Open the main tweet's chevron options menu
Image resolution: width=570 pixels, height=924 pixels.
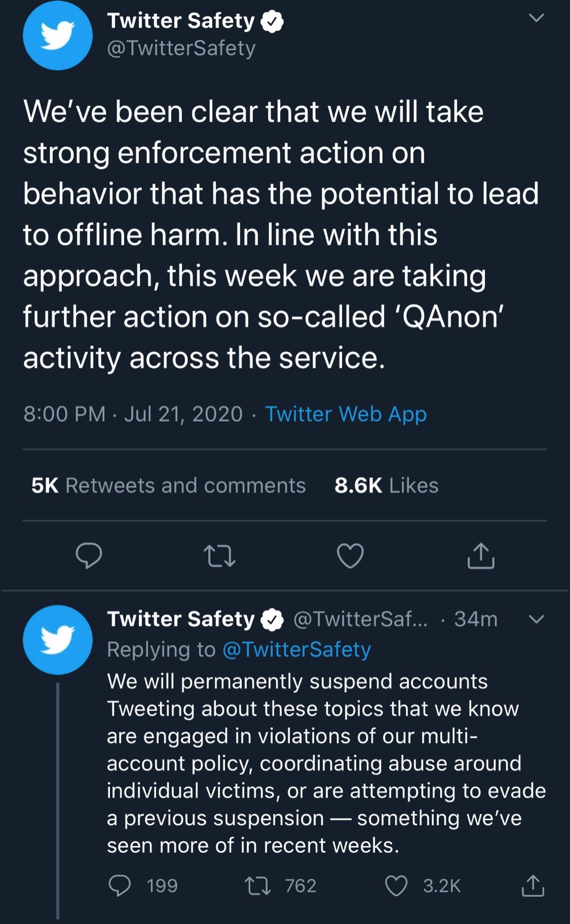[536, 18]
